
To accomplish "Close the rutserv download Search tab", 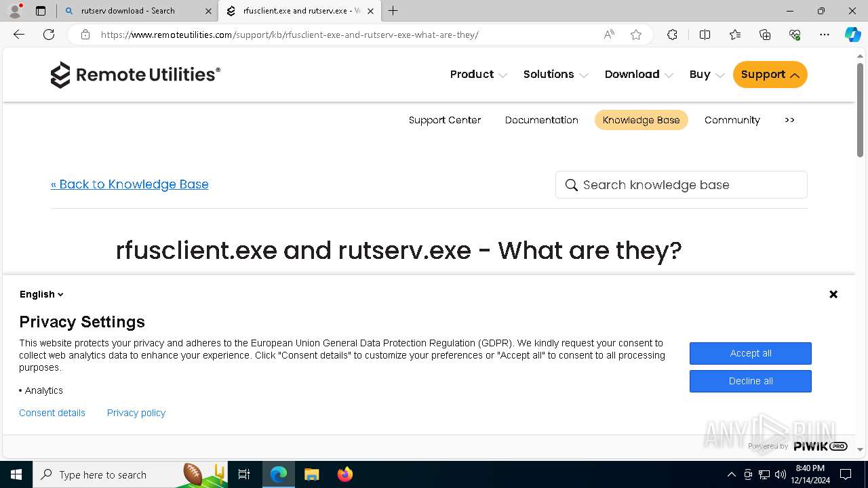I will (x=208, y=11).
